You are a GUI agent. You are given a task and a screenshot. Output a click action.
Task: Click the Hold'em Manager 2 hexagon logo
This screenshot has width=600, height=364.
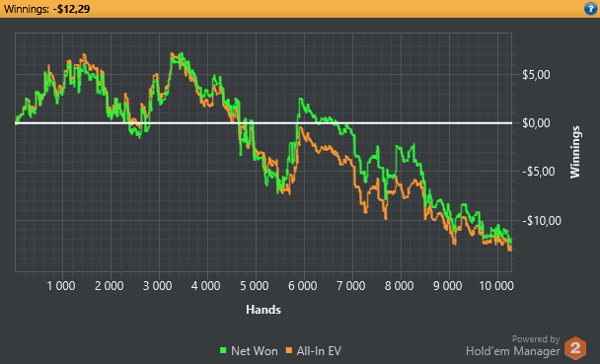point(575,348)
